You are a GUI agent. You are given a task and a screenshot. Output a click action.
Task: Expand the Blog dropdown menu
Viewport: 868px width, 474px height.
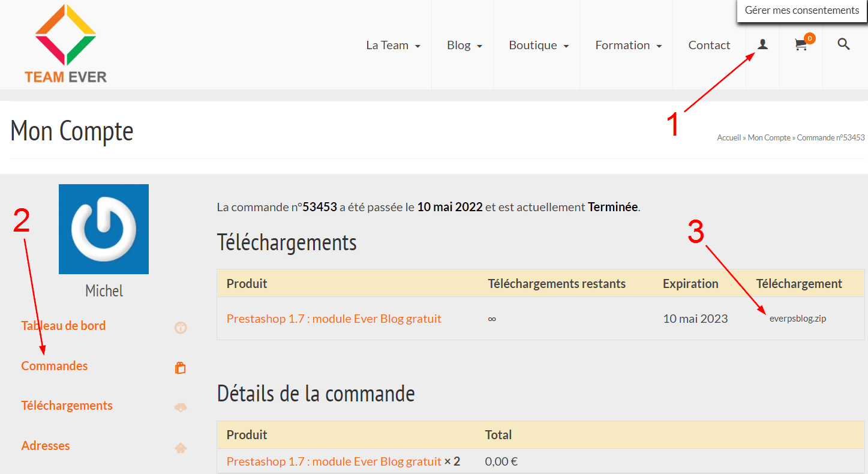464,45
